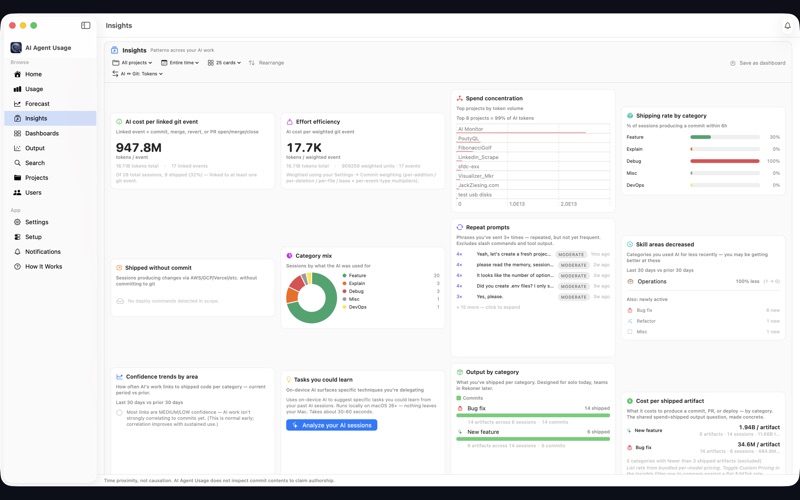Viewport: 800px width, 500px height.
Task: Click the Bug fix green output bar
Action: 533,415
